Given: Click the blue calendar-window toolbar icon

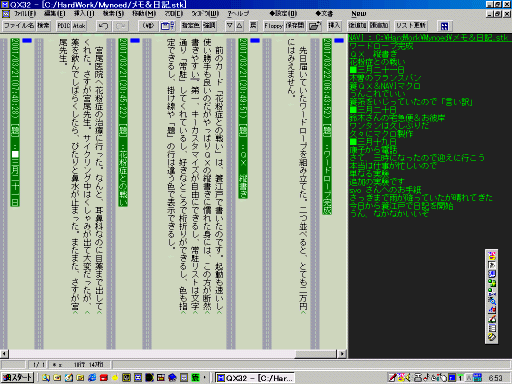Looking at the screenshot, I should 167,26.
